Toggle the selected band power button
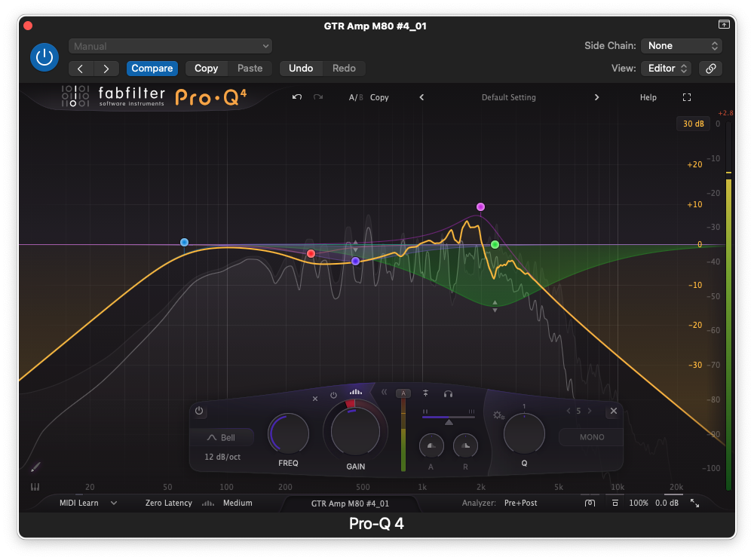This screenshot has width=754, height=560. click(199, 411)
